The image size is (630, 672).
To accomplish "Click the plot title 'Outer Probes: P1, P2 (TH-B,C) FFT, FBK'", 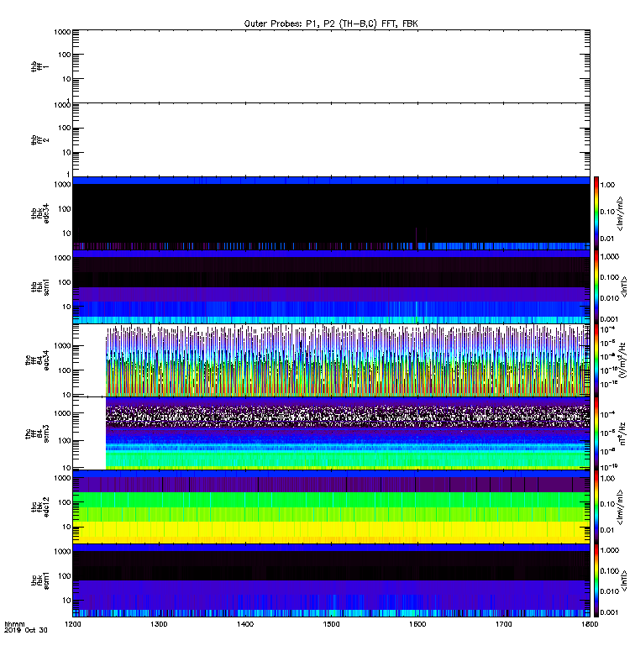I will 331,24.
